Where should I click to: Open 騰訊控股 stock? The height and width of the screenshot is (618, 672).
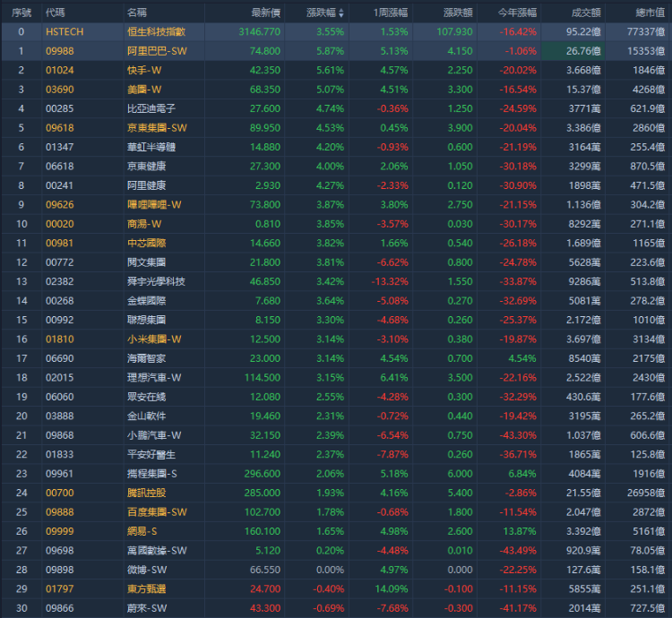pyautogui.click(x=147, y=493)
